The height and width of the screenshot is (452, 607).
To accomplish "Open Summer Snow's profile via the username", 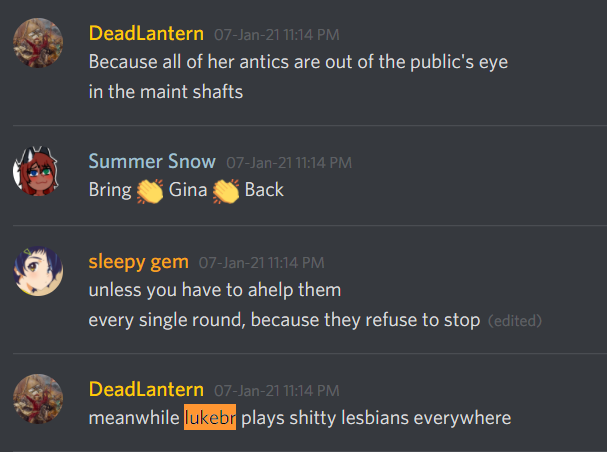I will 152,161.
